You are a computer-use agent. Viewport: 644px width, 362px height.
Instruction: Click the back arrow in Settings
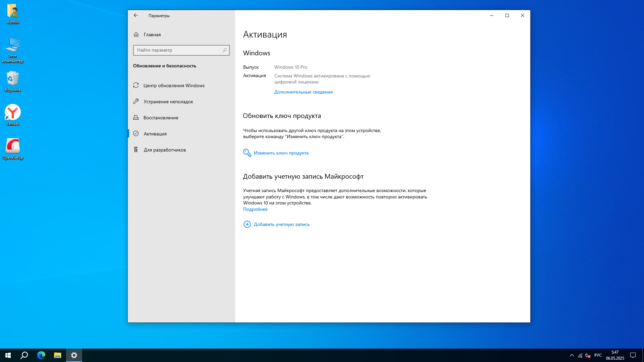(x=136, y=15)
